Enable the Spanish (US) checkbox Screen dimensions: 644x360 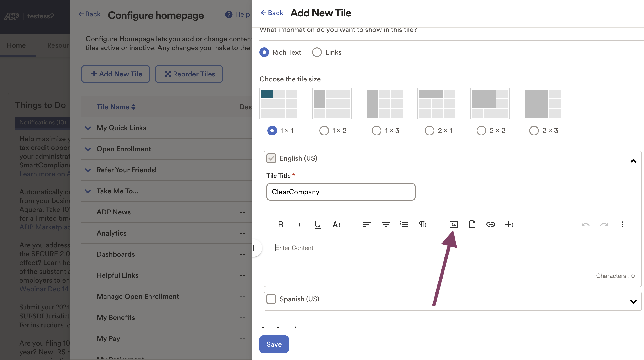pos(271,299)
